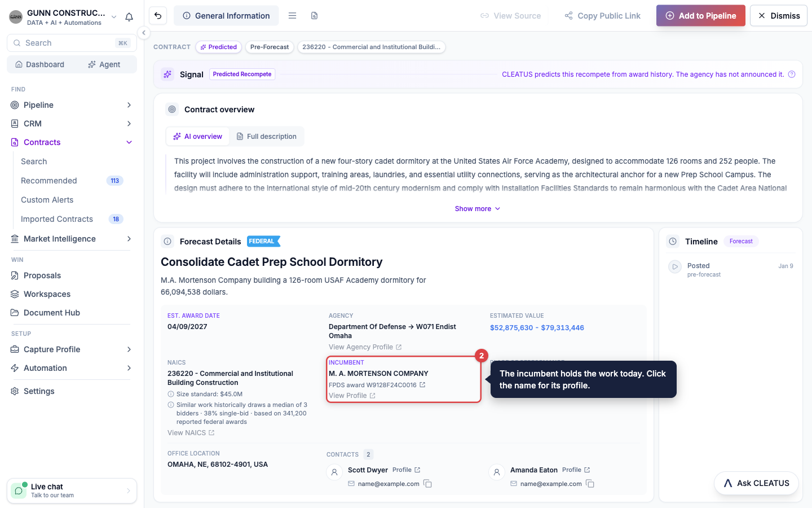
Task: Switch to the Full description tab
Action: click(x=266, y=137)
